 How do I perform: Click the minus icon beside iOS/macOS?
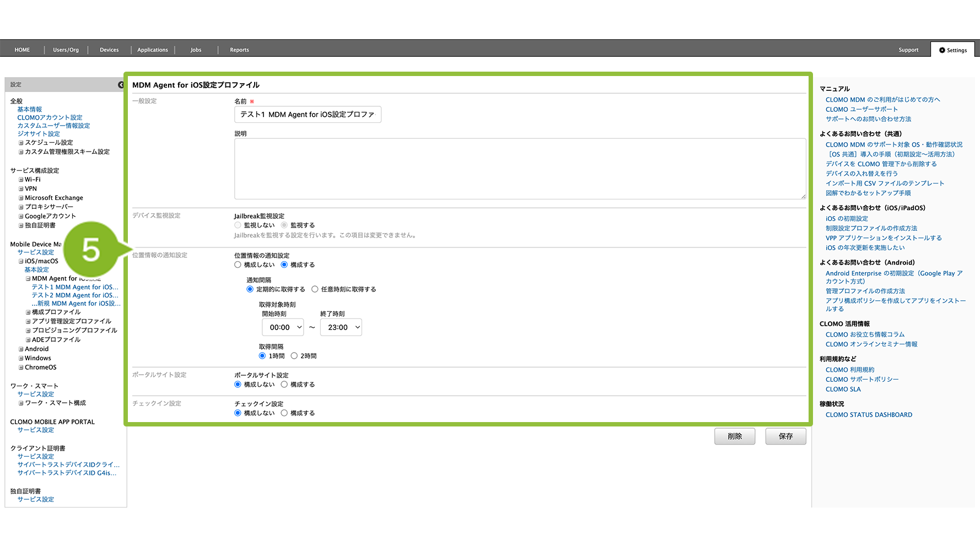click(21, 262)
